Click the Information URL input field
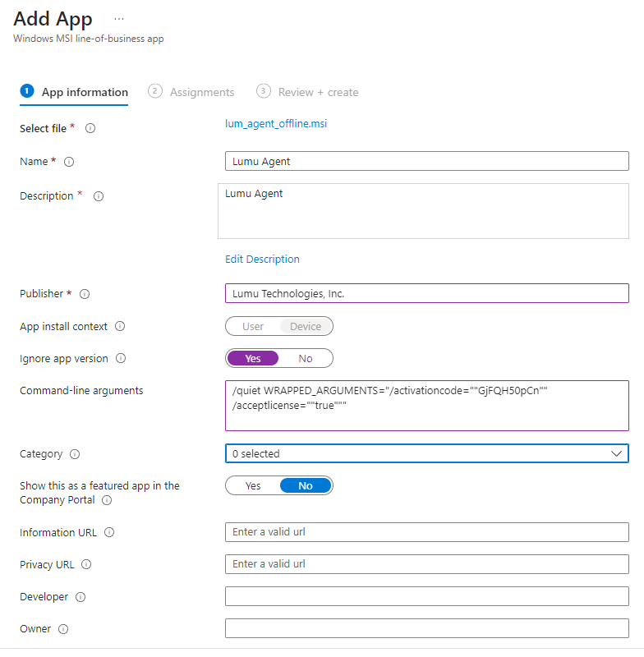 (426, 532)
